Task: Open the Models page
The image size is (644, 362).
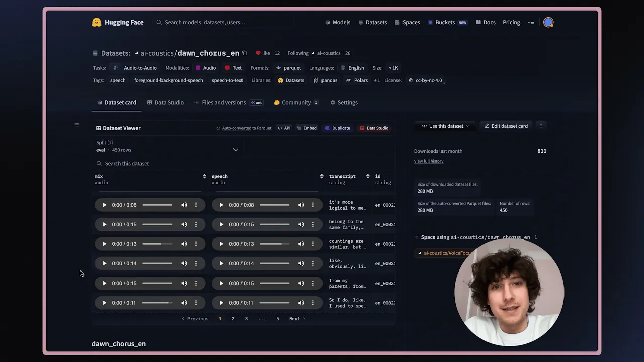Action: click(x=338, y=22)
